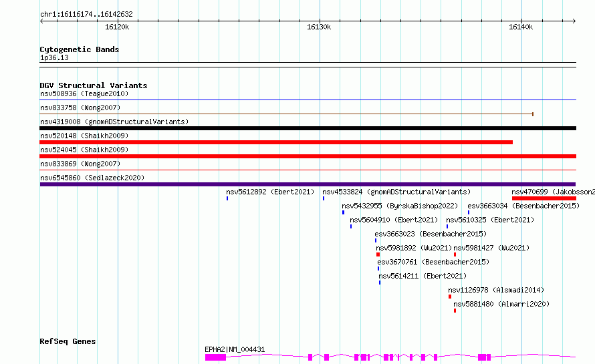Select the nsv5881480 (Almarri2020) label

[501, 304]
